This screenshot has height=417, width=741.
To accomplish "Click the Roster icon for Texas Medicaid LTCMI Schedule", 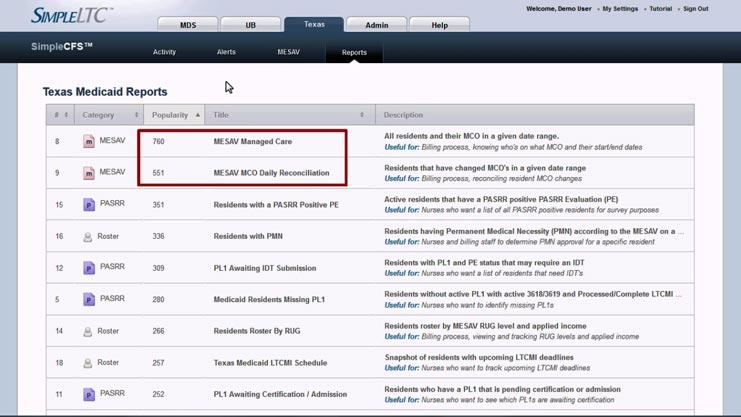I will click(88, 363).
